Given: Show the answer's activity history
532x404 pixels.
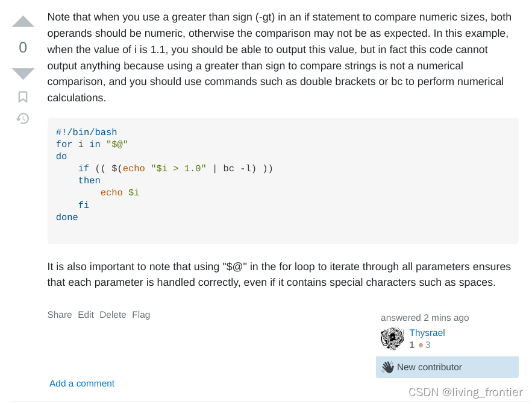Looking at the screenshot, I should click(x=23, y=118).
